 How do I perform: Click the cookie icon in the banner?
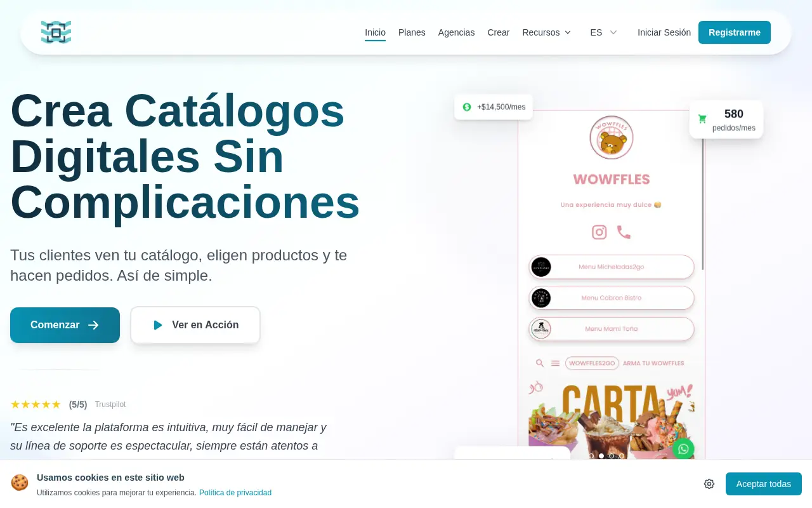click(x=20, y=483)
